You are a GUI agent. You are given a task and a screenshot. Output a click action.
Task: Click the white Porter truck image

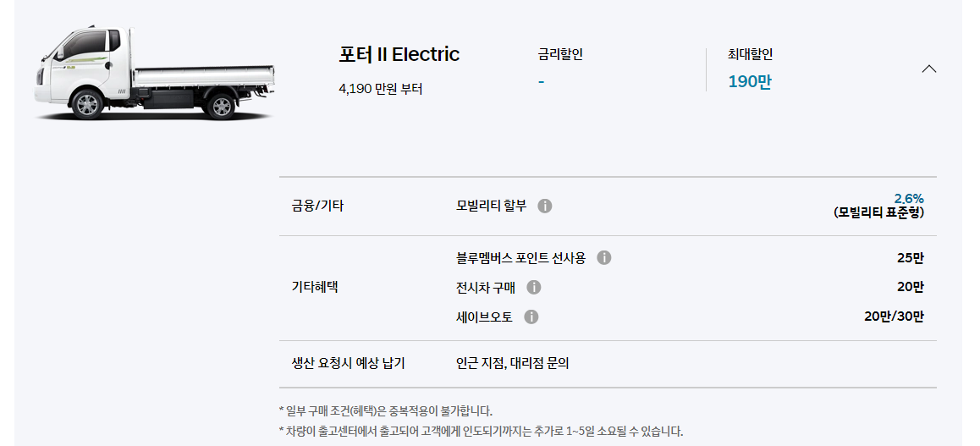pyautogui.click(x=154, y=73)
